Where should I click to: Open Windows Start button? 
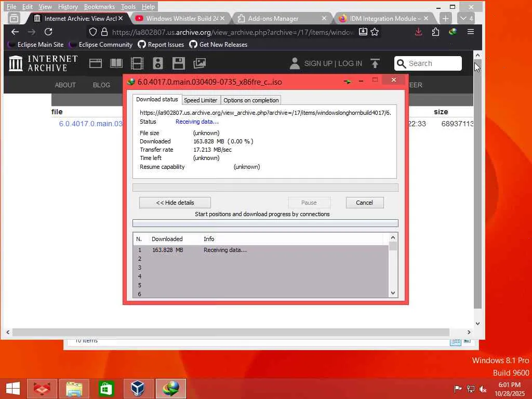point(13,389)
